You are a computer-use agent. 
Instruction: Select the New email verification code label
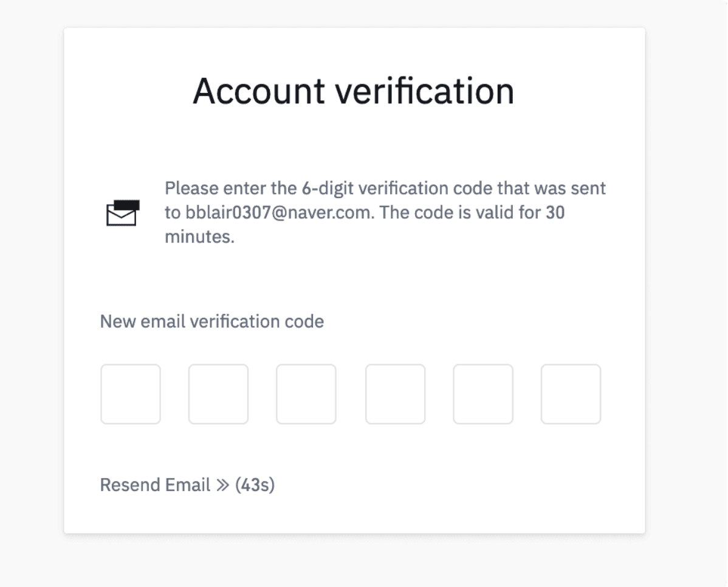(211, 321)
